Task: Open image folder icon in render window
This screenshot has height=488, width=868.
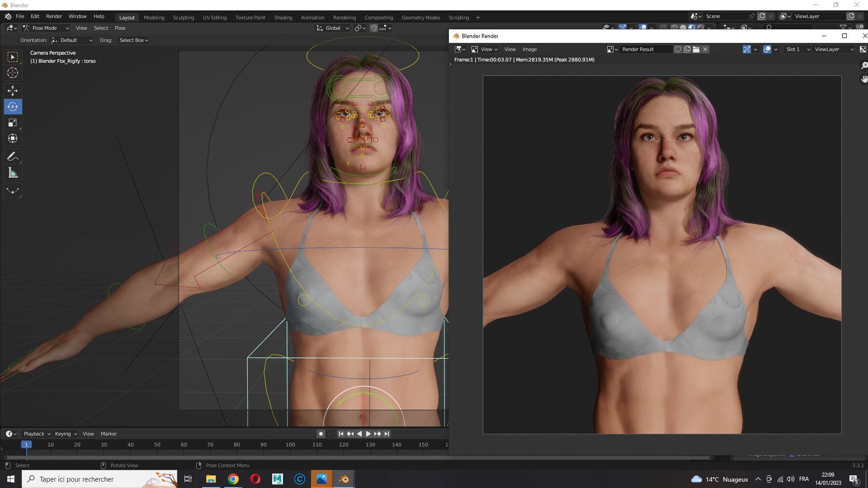Action: tap(696, 49)
